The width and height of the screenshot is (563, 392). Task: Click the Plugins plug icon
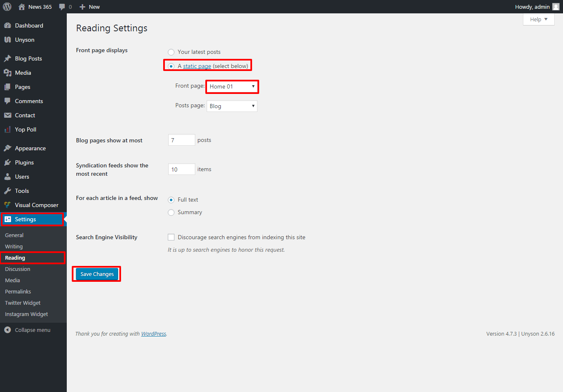pos(8,162)
